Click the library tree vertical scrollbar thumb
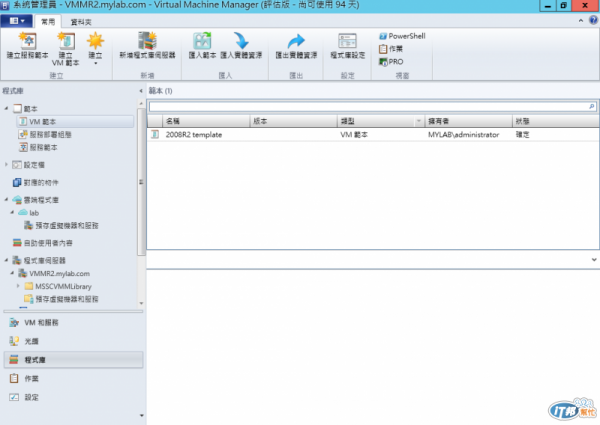600x425 pixels. [x=141, y=182]
